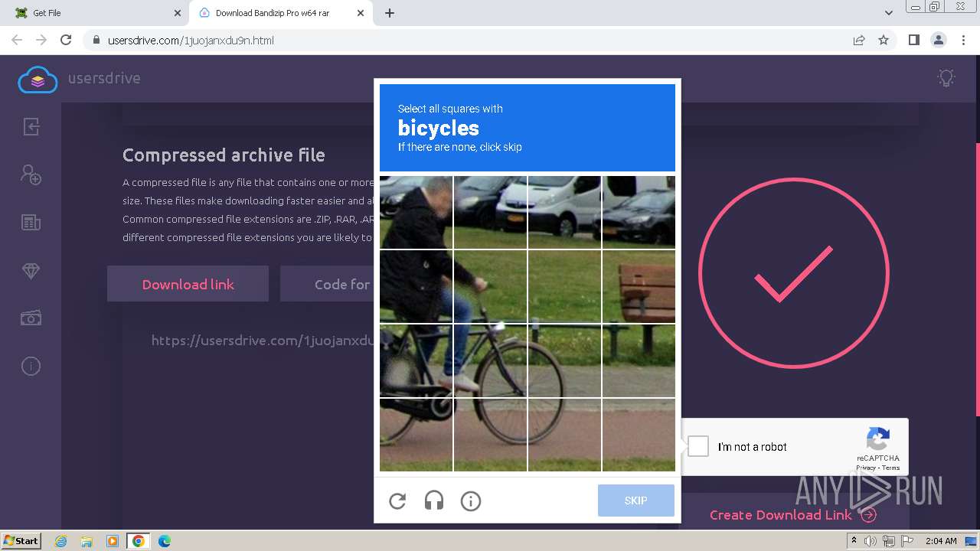Open the Chrome menu

point(962,40)
